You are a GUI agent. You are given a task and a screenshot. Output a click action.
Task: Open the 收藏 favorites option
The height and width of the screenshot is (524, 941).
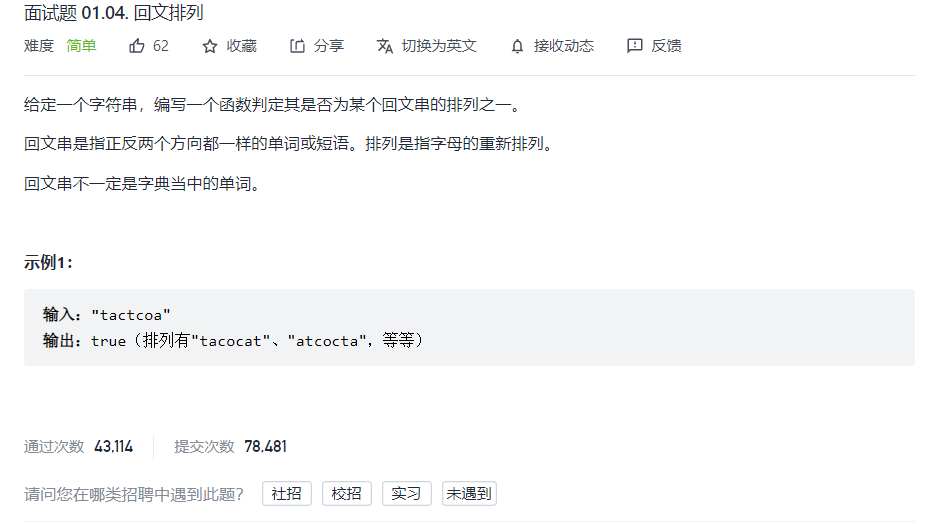(241, 46)
